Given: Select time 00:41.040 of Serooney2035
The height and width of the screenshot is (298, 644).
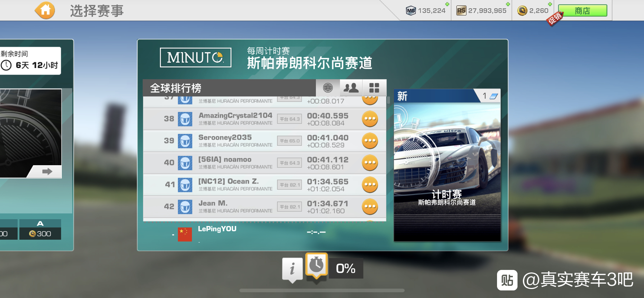Looking at the screenshot, I should (328, 138).
